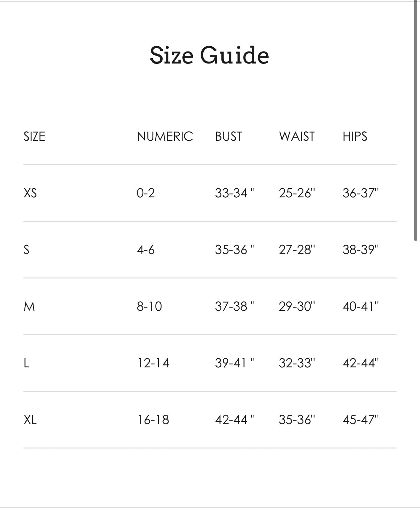Click the XS size row label
Viewport: 420px width, 512px height.
pyautogui.click(x=30, y=193)
